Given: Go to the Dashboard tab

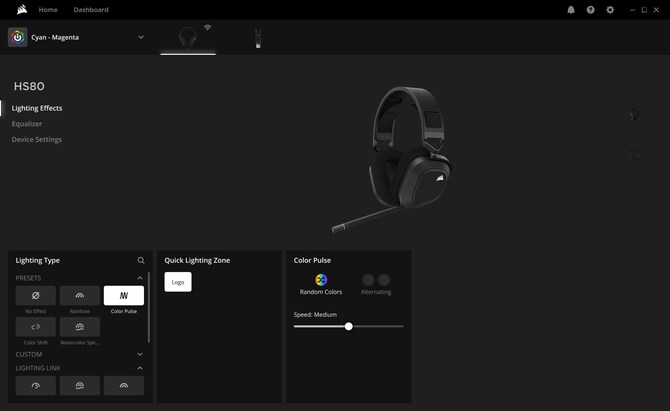Looking at the screenshot, I should [x=91, y=9].
